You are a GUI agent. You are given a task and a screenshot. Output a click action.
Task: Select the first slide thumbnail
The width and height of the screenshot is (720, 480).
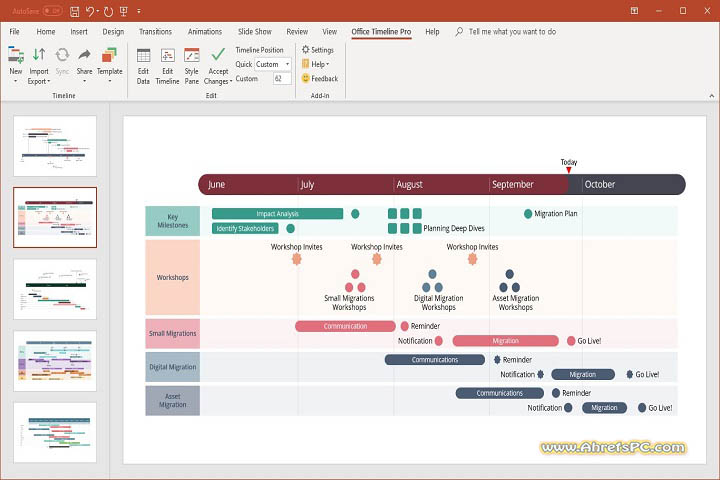(55, 146)
